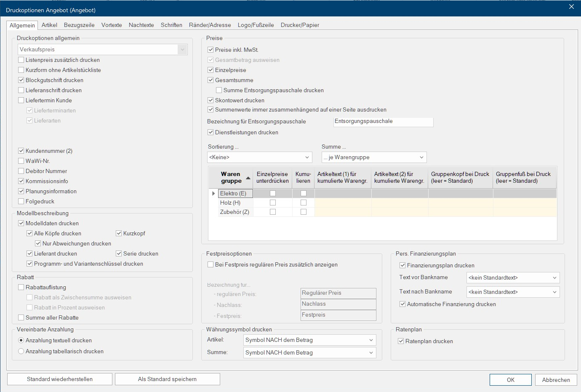The height and width of the screenshot is (392, 581).
Task: Enable Listenpreis zusätzlich drucken
Action: tap(21, 60)
